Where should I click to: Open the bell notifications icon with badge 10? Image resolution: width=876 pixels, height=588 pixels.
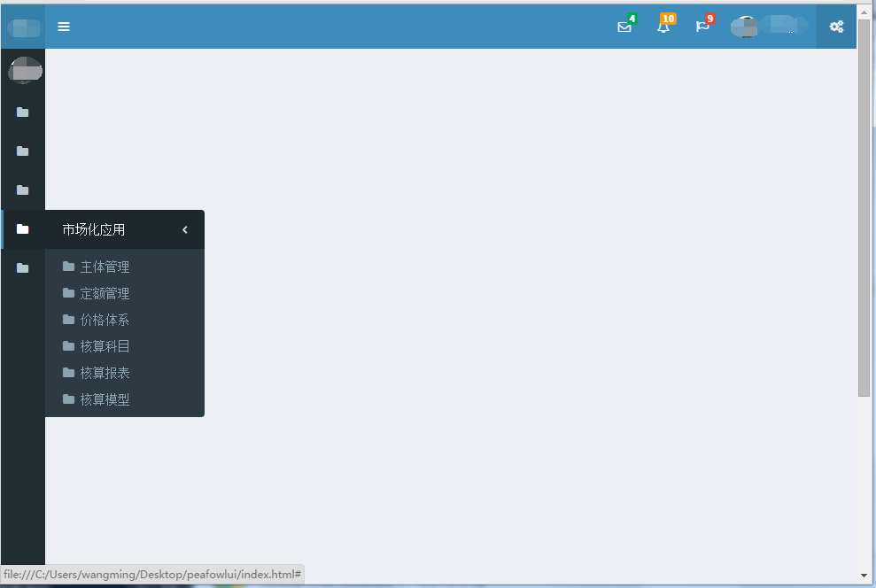click(x=663, y=27)
